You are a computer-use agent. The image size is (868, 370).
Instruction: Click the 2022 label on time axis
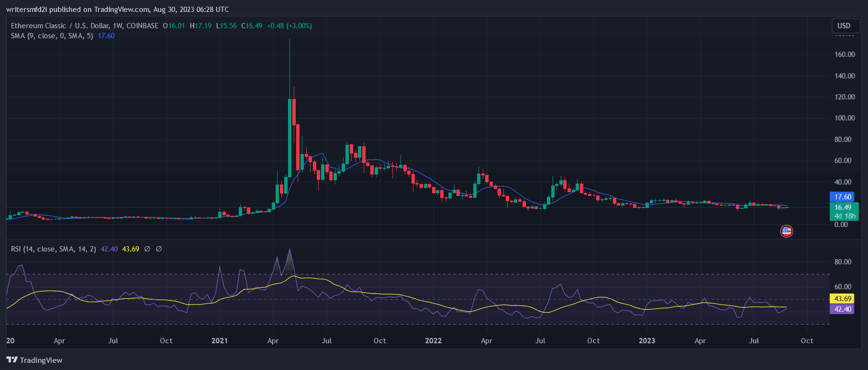coord(434,341)
